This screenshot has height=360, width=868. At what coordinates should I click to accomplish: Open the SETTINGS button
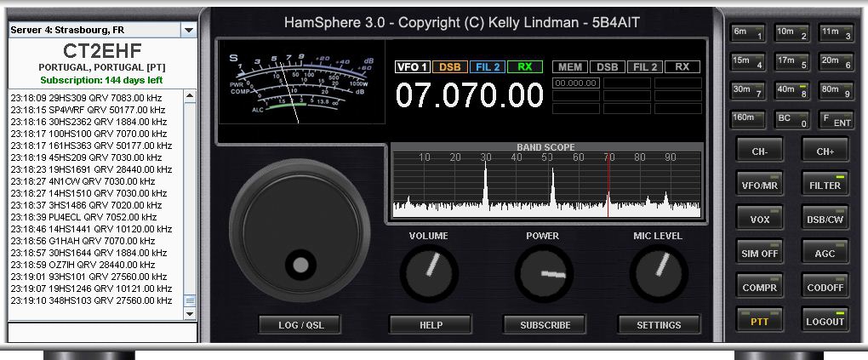[659, 325]
